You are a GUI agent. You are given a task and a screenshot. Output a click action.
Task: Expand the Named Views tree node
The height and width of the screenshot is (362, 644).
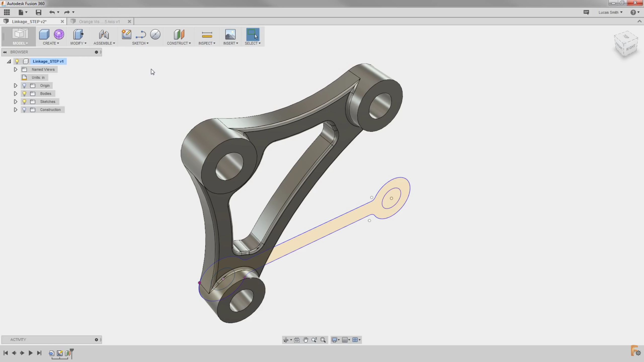click(15, 69)
